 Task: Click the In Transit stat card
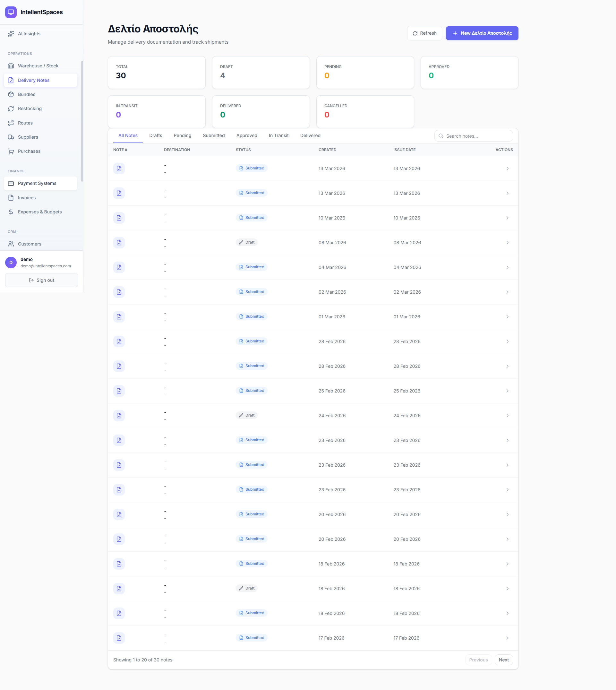click(x=157, y=112)
